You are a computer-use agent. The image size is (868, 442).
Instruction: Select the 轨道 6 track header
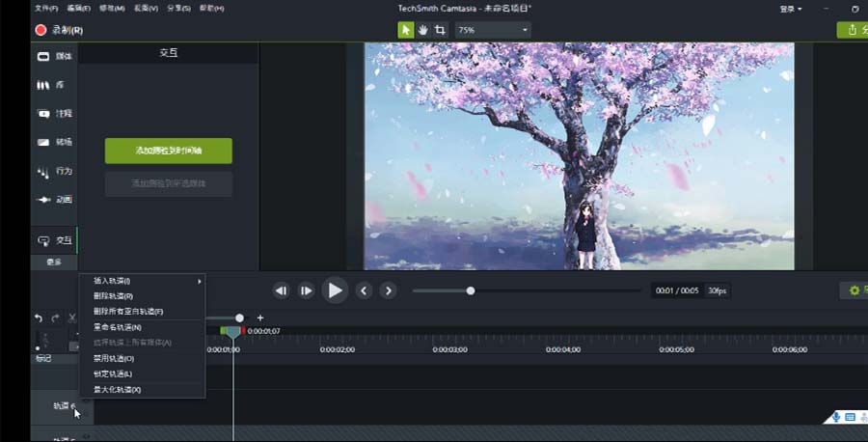64,406
